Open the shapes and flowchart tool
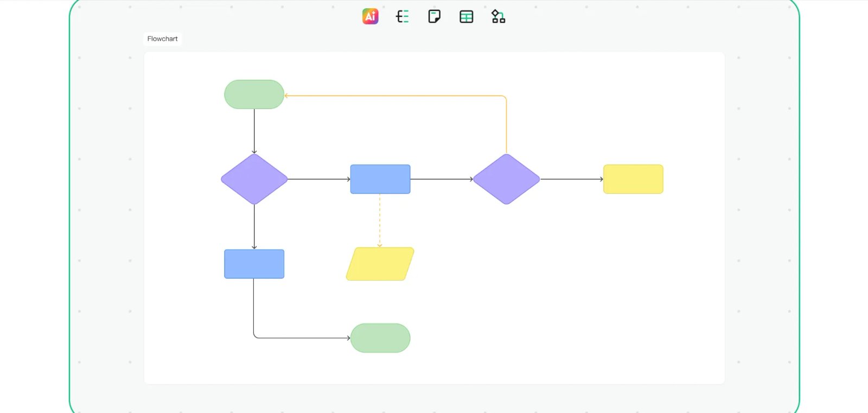 [498, 16]
